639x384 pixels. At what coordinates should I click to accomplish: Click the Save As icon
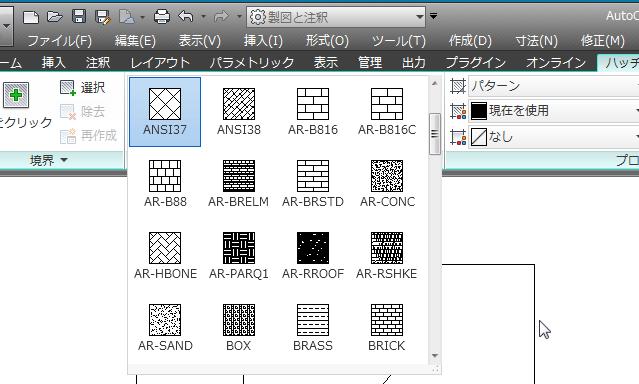coord(103,17)
